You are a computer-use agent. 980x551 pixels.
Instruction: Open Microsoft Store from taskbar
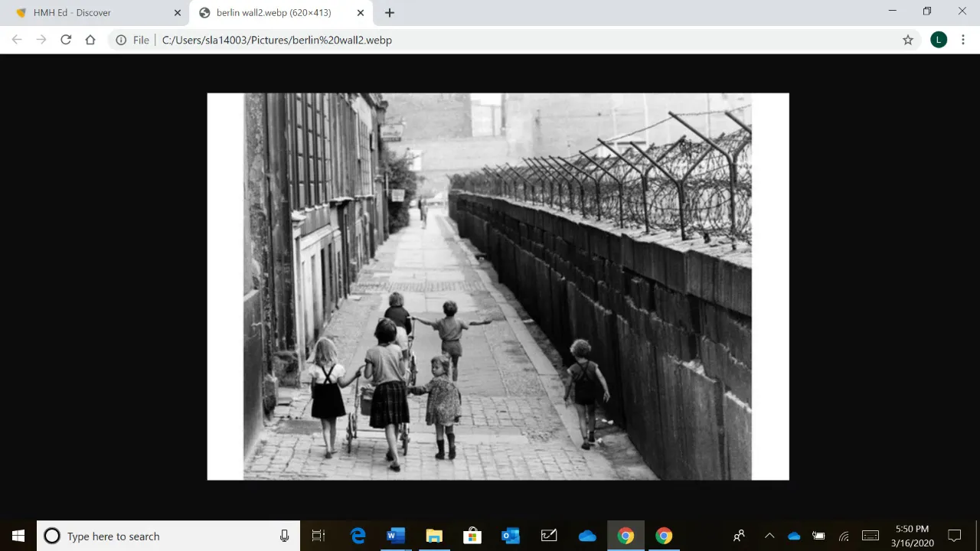[472, 536]
